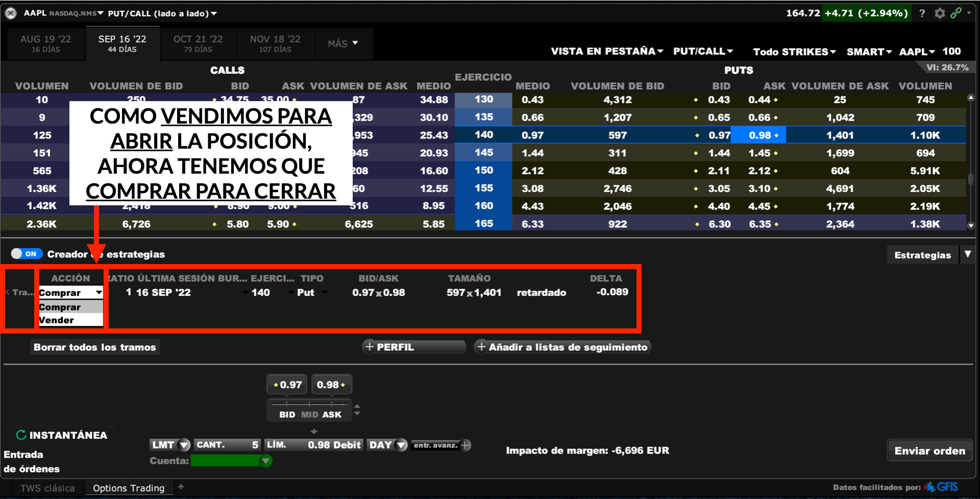
Task: Click the green link-group chain icon
Action: pyautogui.click(x=956, y=13)
